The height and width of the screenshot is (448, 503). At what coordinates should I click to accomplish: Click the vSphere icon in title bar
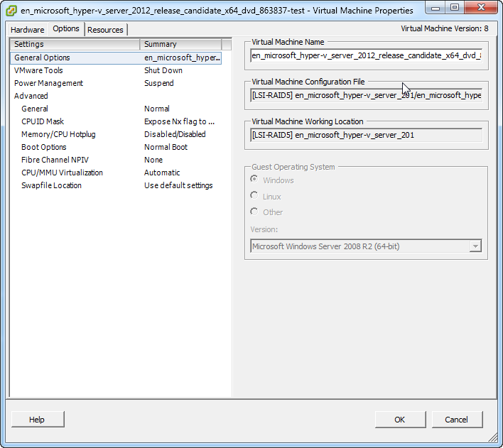click(x=11, y=11)
